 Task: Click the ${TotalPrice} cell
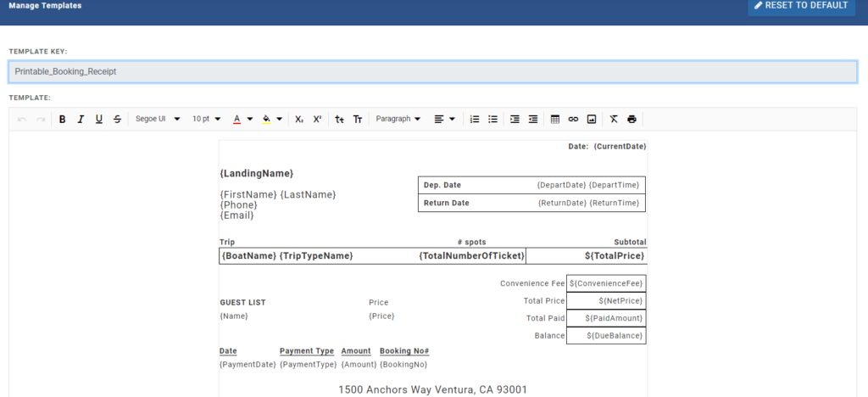[x=615, y=256]
